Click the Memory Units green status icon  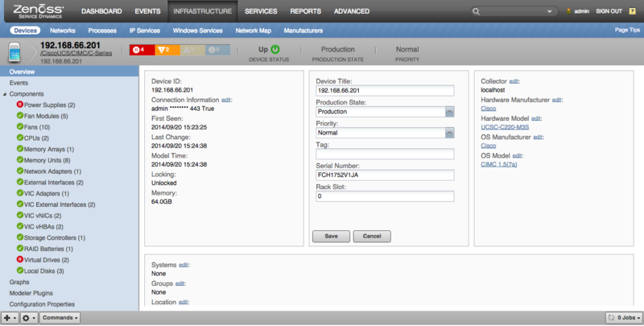coord(19,159)
